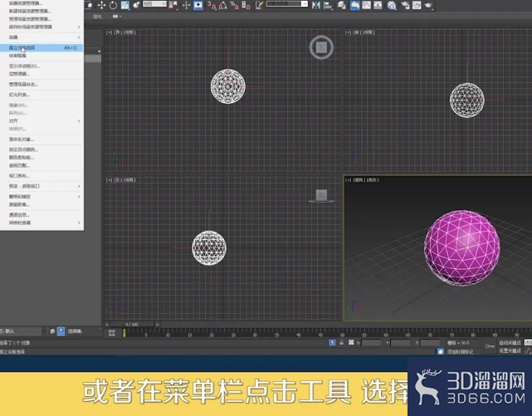
Task: Toggle Isolate Selection in status bar
Action: [x=332, y=342]
